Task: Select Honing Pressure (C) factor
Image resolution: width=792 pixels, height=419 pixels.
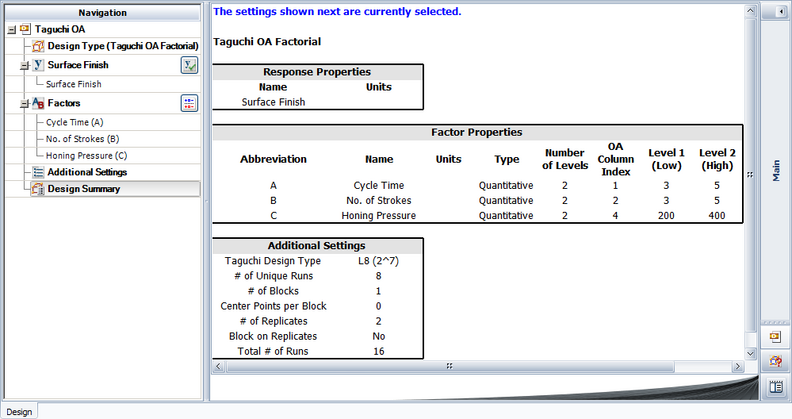Action: 86,155
